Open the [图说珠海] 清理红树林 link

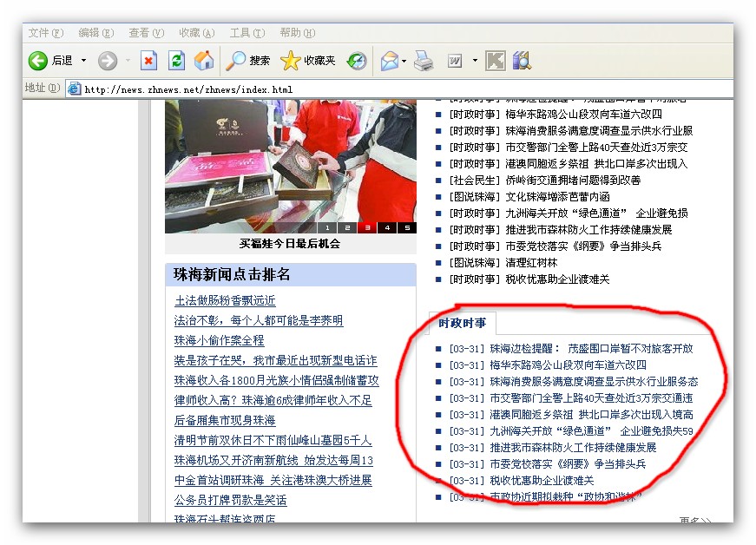[x=503, y=263]
